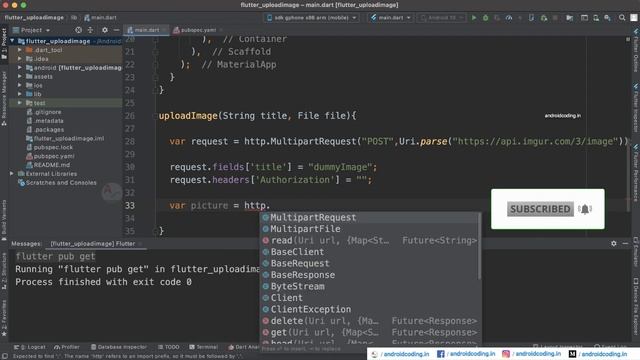Expand the android folder
The image size is (640, 360).
pyautogui.click(x=19, y=67)
